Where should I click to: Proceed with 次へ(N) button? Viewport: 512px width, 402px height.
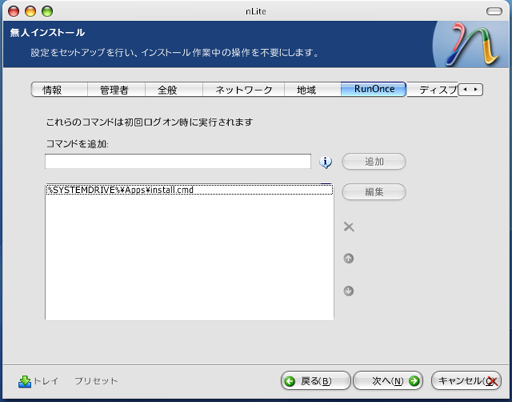[388, 381]
